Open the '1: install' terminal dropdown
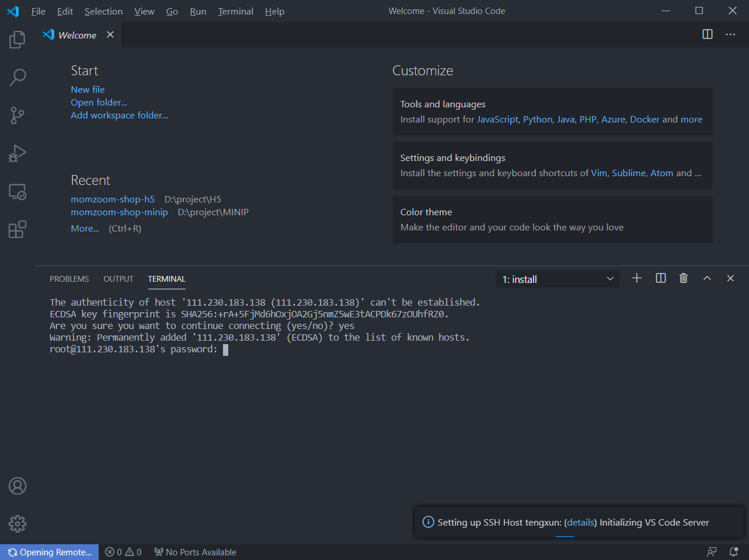The image size is (749, 560). 557,278
